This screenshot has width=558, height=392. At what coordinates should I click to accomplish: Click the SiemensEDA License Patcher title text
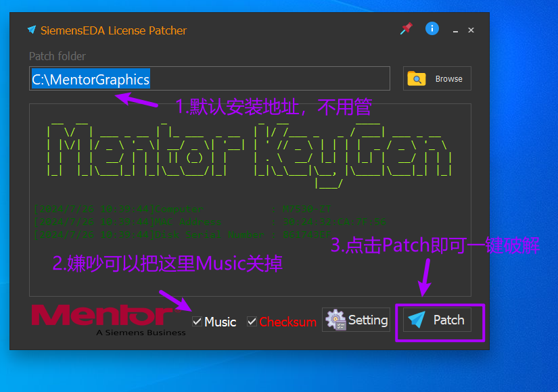(x=114, y=30)
